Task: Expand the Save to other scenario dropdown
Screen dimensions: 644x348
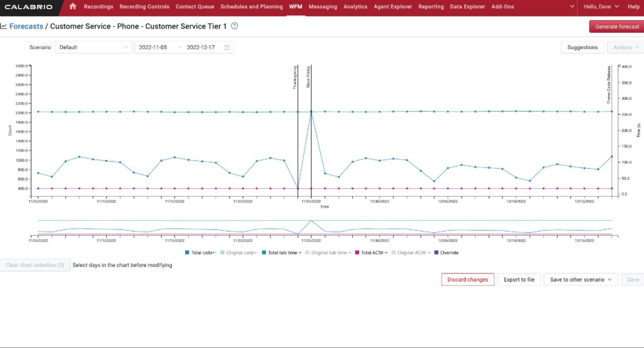Action: 581,279
